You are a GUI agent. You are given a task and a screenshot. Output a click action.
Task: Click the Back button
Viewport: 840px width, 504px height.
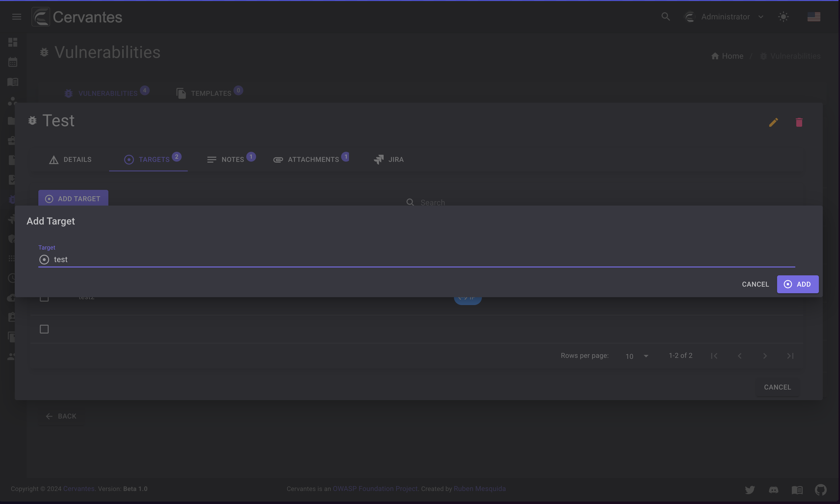pyautogui.click(x=61, y=416)
